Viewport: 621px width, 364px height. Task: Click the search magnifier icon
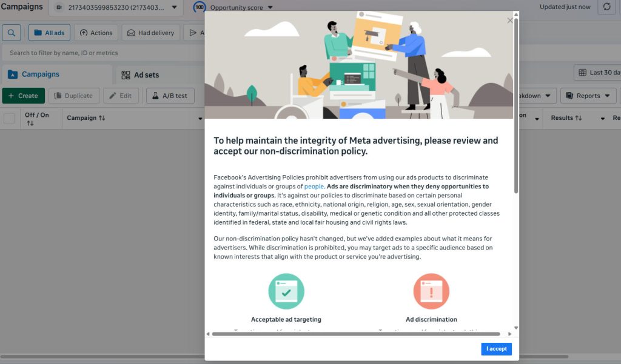(x=12, y=33)
